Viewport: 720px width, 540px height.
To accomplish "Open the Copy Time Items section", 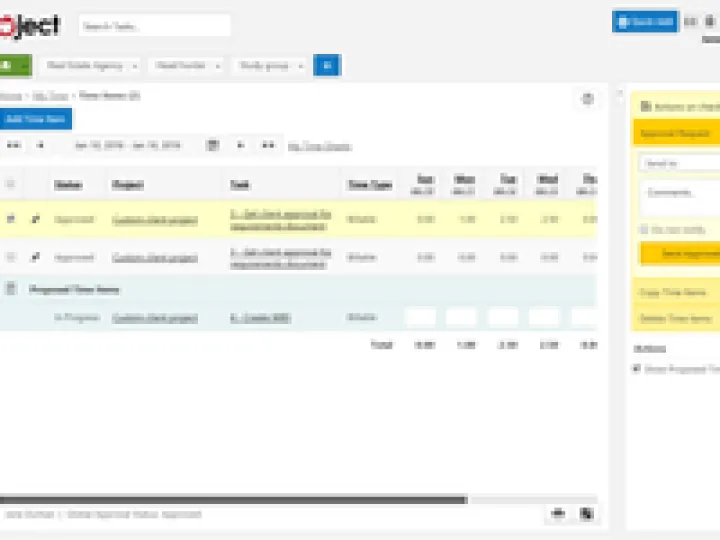I will 675,292.
